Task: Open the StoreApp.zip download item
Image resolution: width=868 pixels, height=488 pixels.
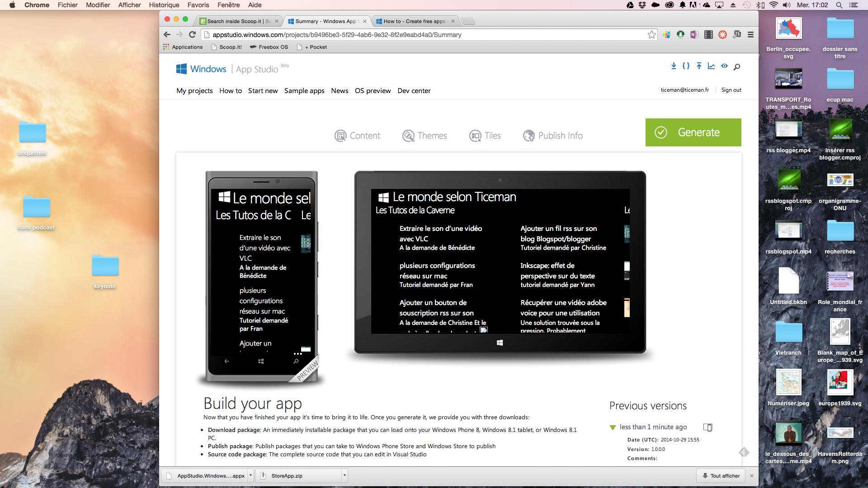Action: [298, 476]
